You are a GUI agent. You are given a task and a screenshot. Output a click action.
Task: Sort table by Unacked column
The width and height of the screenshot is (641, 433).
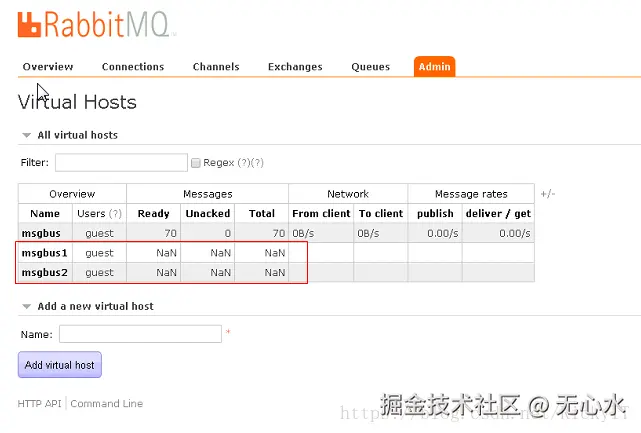(x=208, y=213)
